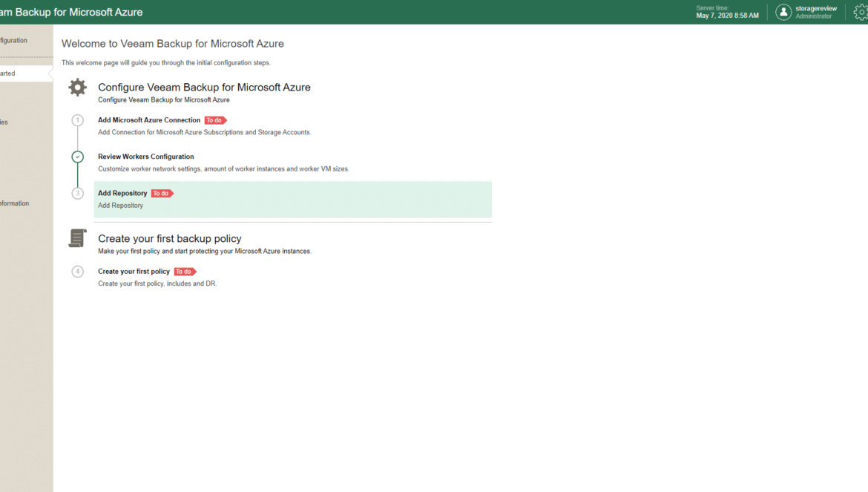Open the Add Repository step
The height and width of the screenshot is (492, 868).
[x=293, y=199]
